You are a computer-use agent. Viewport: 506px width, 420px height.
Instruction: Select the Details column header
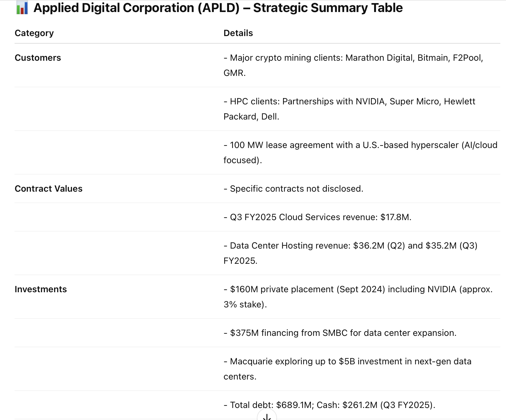click(238, 33)
